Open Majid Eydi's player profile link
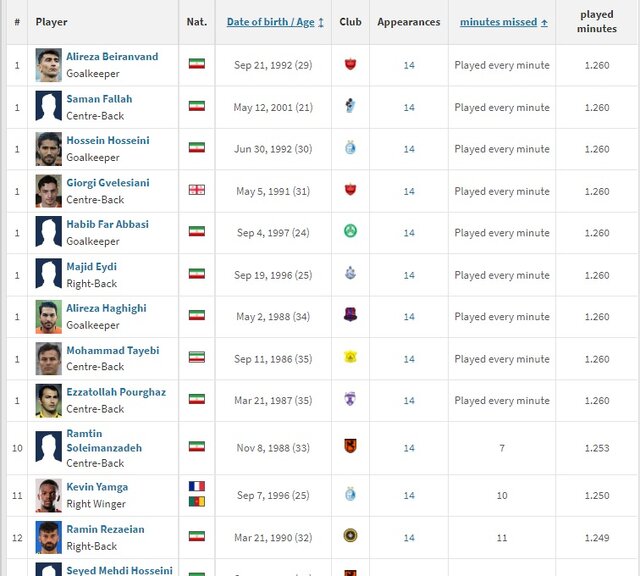The height and width of the screenshot is (576, 640). tap(92, 267)
